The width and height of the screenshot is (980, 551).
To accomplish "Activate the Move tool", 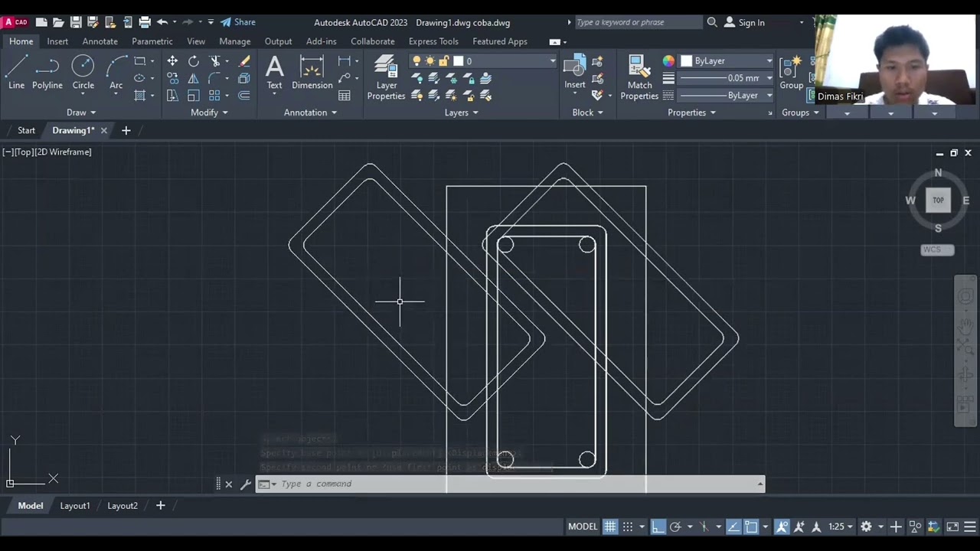I will [172, 61].
